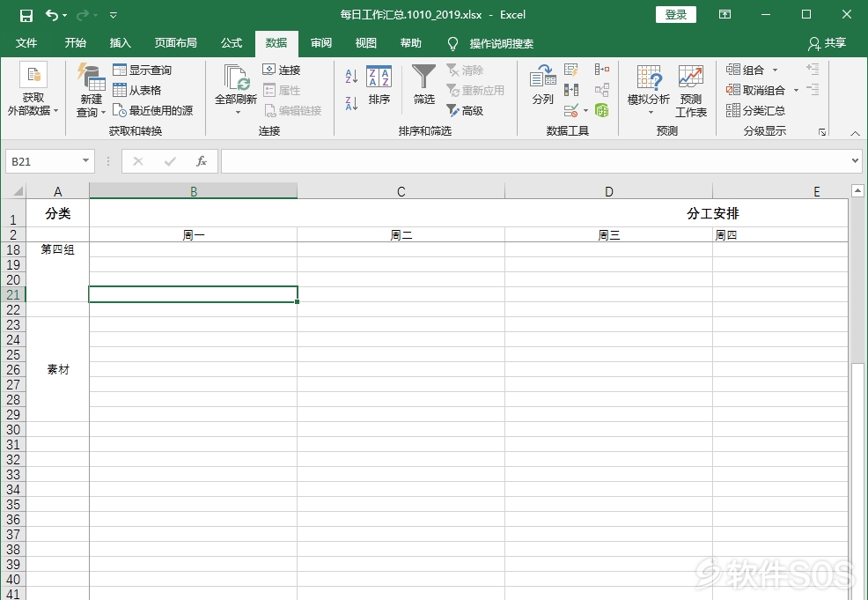This screenshot has height=600, width=868.
Task: Click 连接 connections button
Action: click(281, 70)
